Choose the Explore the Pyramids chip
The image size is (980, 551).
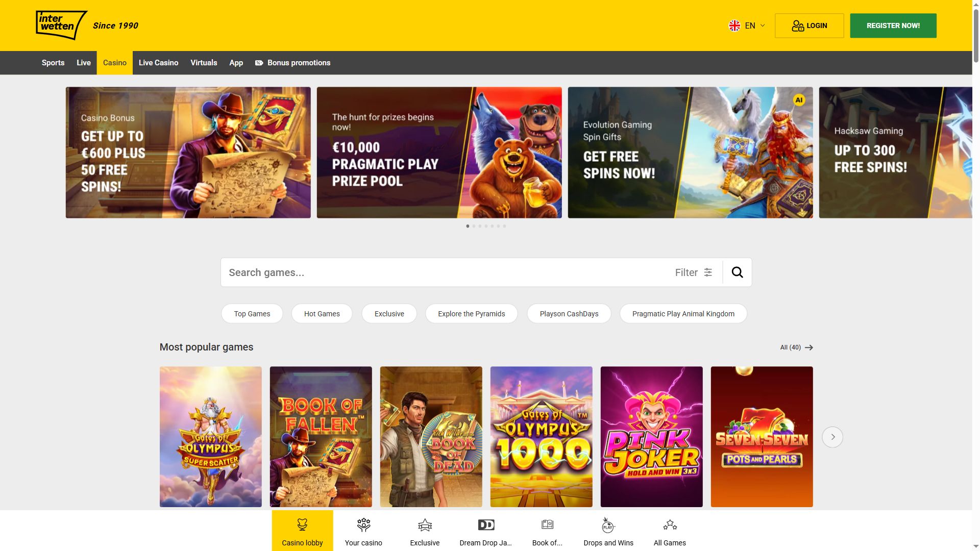tap(472, 314)
